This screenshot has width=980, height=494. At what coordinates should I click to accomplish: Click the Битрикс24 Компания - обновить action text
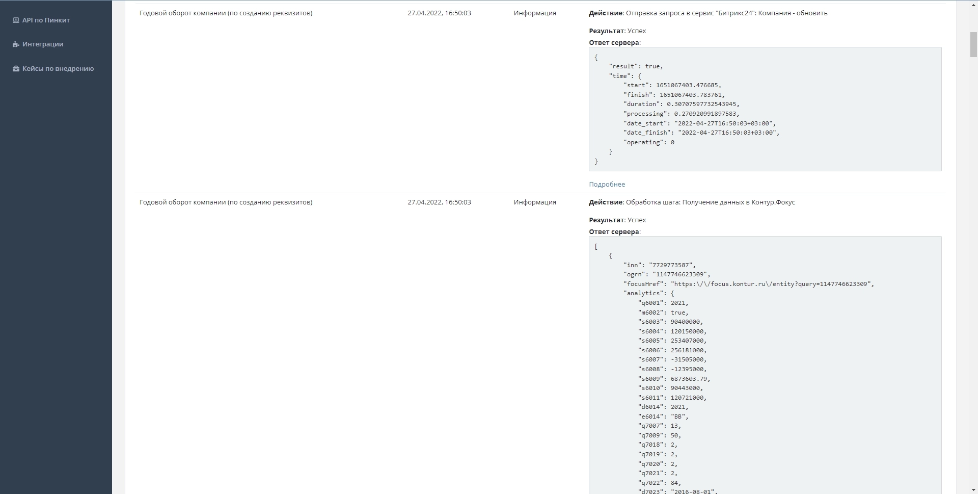coord(726,13)
